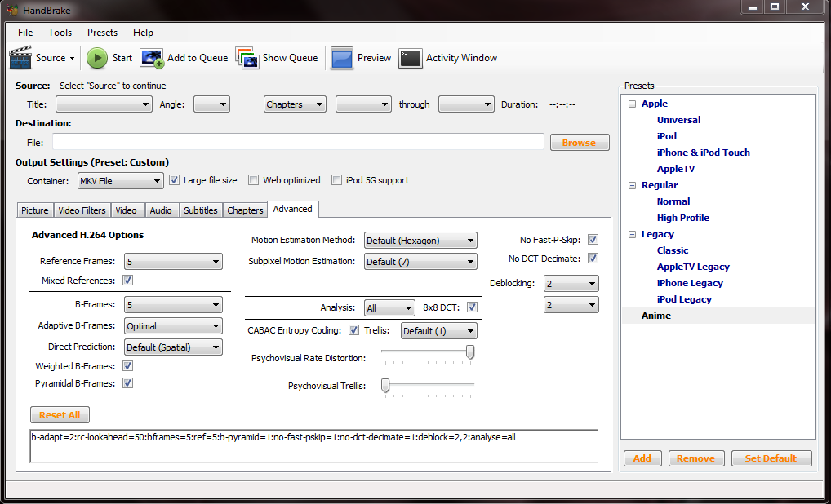Image resolution: width=831 pixels, height=504 pixels.
Task: Open the Container format dropdown
Action: click(120, 181)
